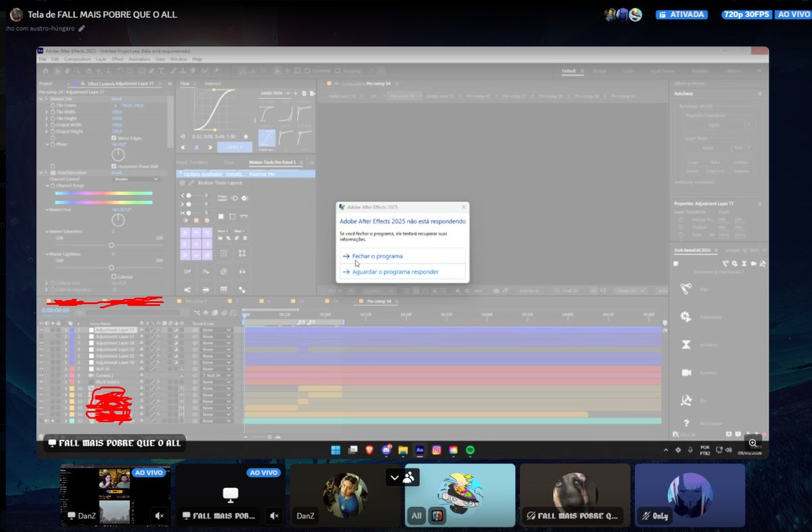Click the Windows Start button on taskbar
812x532 pixels.
tap(335, 449)
